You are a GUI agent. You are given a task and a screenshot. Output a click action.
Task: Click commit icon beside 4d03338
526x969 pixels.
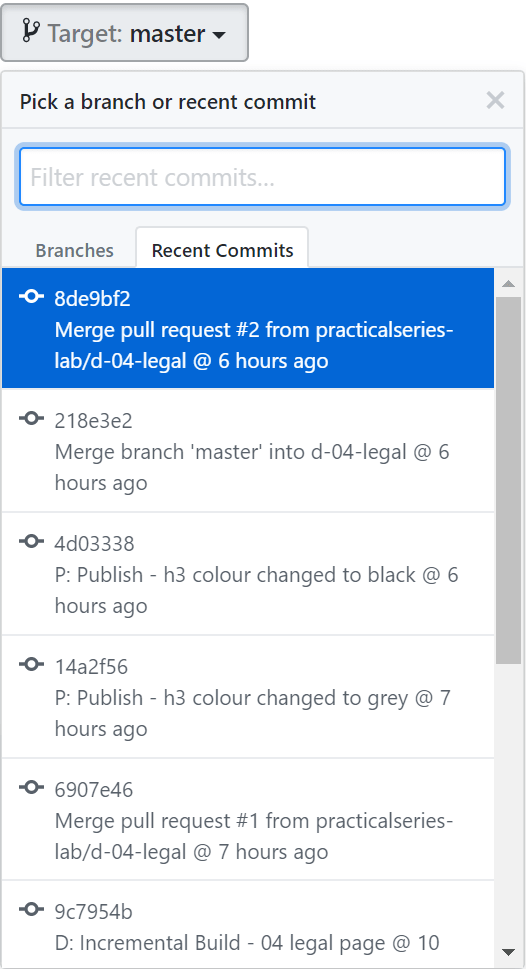point(32,542)
